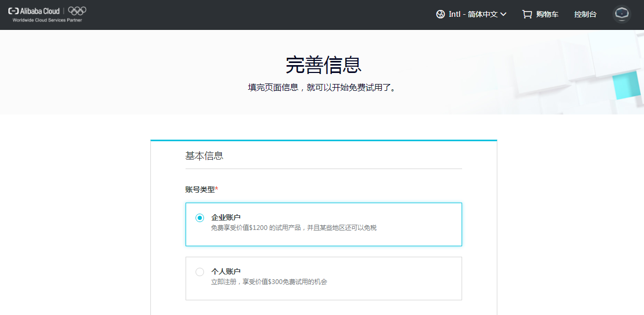Click the globe icon beside Intl
This screenshot has width=644, height=315.
[x=441, y=14]
